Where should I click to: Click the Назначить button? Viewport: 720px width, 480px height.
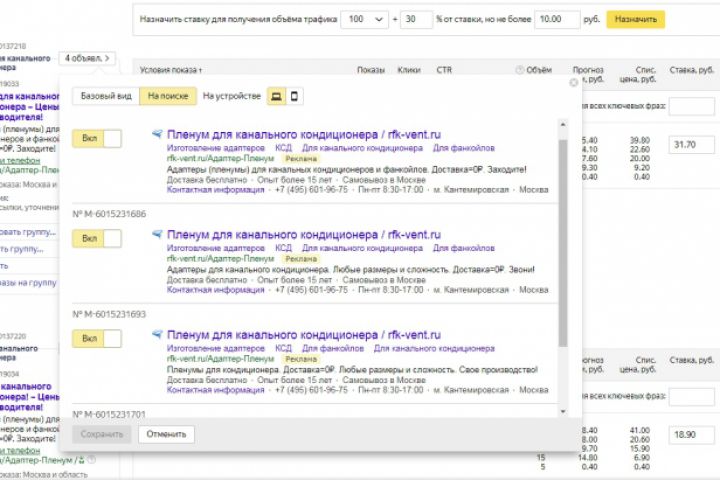coord(636,19)
